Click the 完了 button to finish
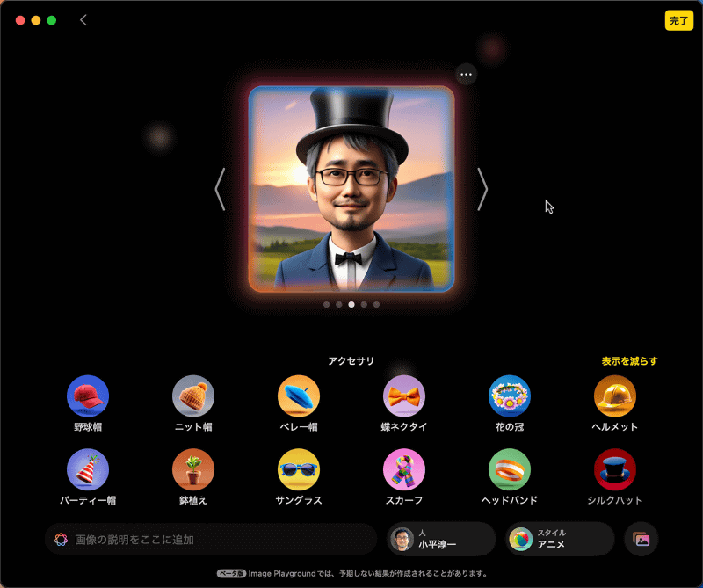Image resolution: width=703 pixels, height=588 pixels. (678, 18)
